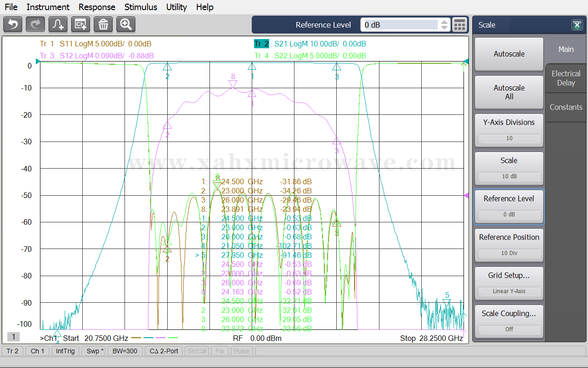Switch to the Electrical Delay tab
The image size is (588, 368).
[x=566, y=78]
